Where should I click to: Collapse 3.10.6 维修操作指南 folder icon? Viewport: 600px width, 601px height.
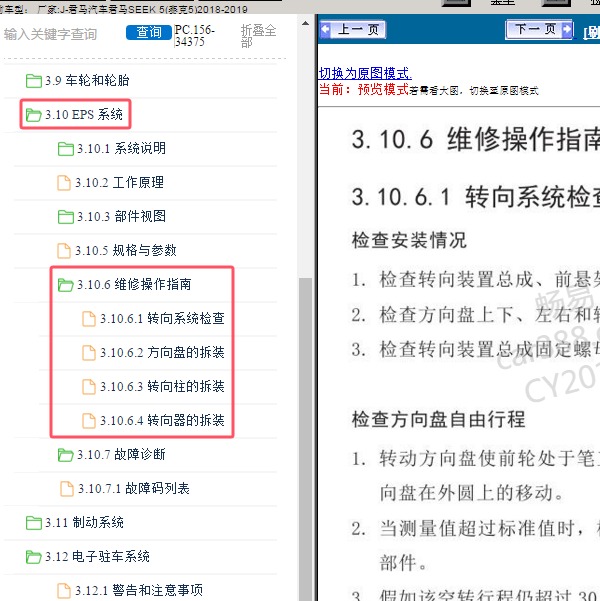click(x=66, y=285)
